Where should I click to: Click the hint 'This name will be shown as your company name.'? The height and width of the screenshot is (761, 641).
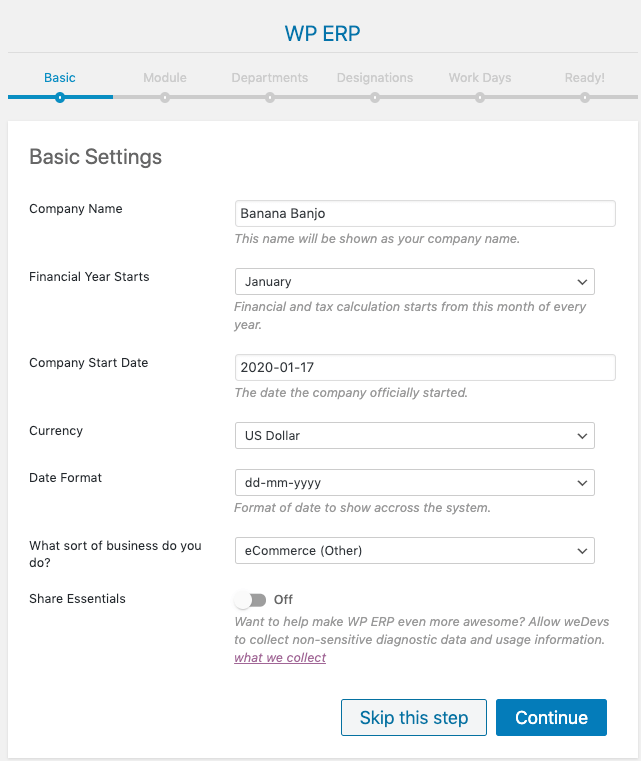coord(377,239)
